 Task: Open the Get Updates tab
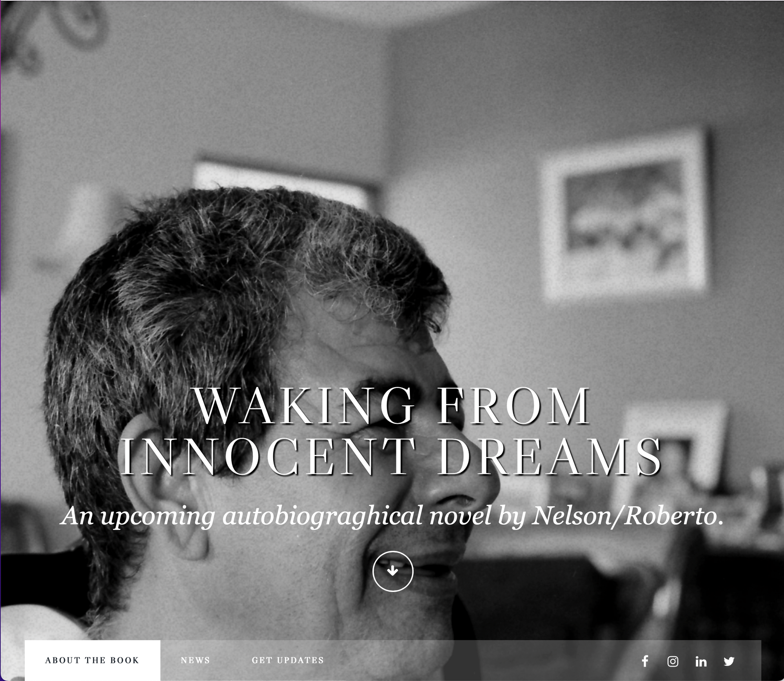coord(288,661)
